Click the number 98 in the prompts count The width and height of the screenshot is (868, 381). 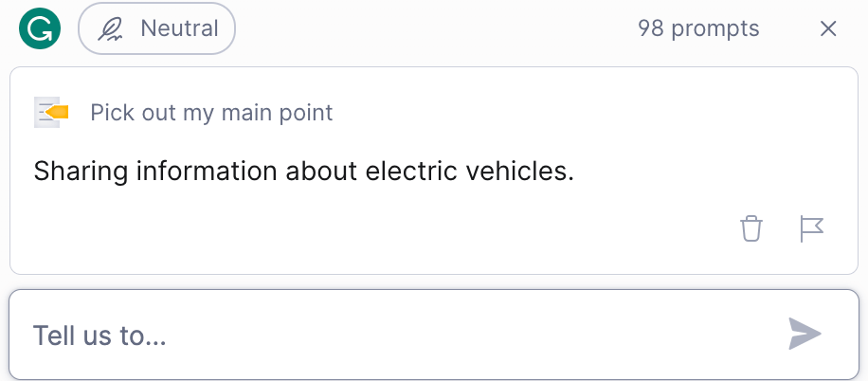[x=651, y=28]
